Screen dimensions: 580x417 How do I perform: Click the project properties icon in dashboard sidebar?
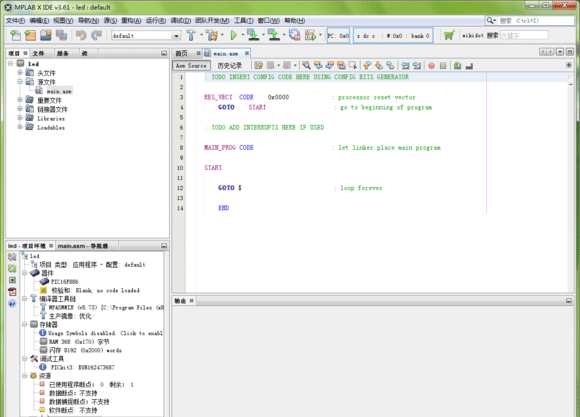pyautogui.click(x=12, y=256)
